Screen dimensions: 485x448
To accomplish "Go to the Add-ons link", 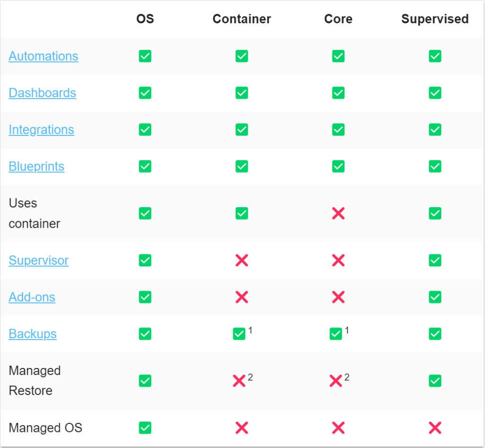I will click(32, 297).
